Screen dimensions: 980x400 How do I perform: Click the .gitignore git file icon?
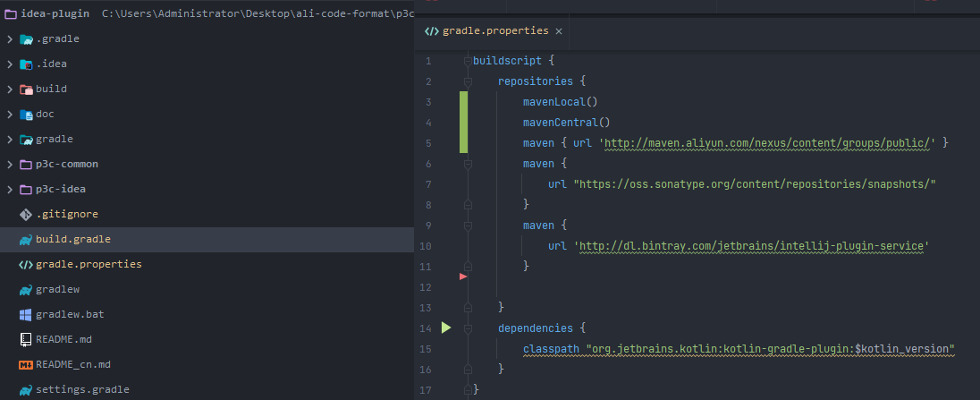coord(26,215)
